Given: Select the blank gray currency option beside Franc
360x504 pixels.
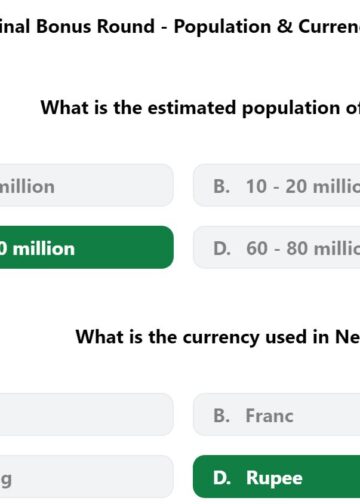Looking at the screenshot, I should coord(87,415).
